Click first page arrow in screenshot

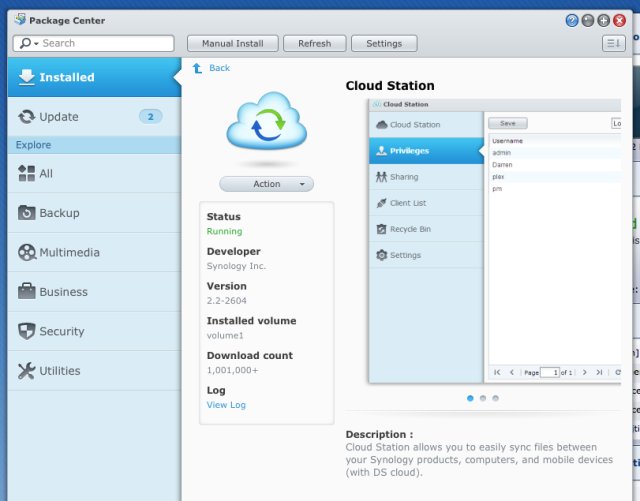(x=497, y=372)
